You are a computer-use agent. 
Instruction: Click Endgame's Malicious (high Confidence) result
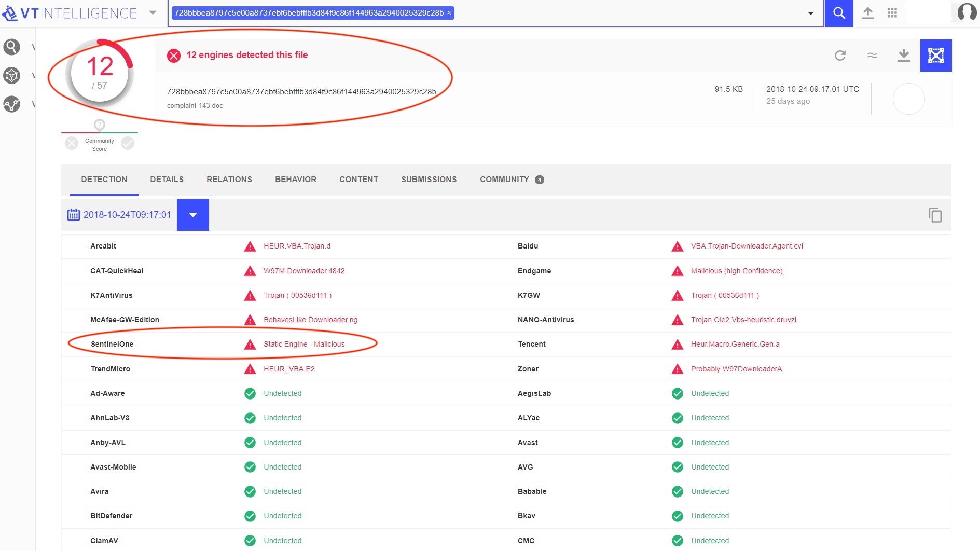737,271
